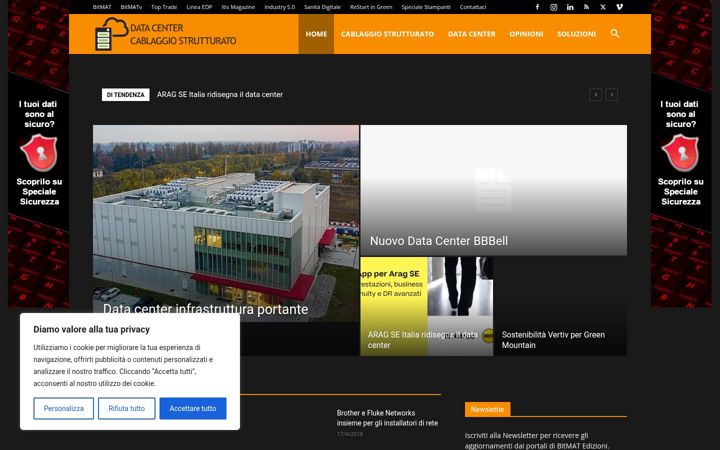Select the HOME menu item
The width and height of the screenshot is (720, 450).
tap(316, 34)
